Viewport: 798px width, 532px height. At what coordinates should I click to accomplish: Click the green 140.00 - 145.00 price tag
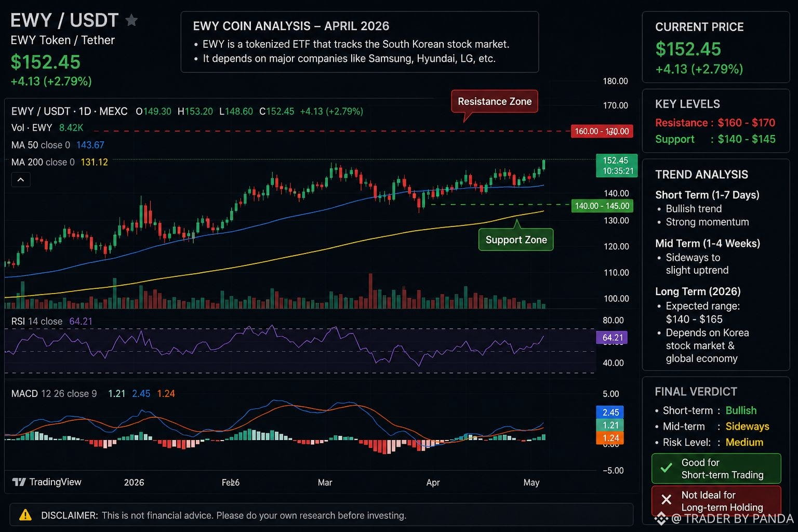(x=602, y=206)
